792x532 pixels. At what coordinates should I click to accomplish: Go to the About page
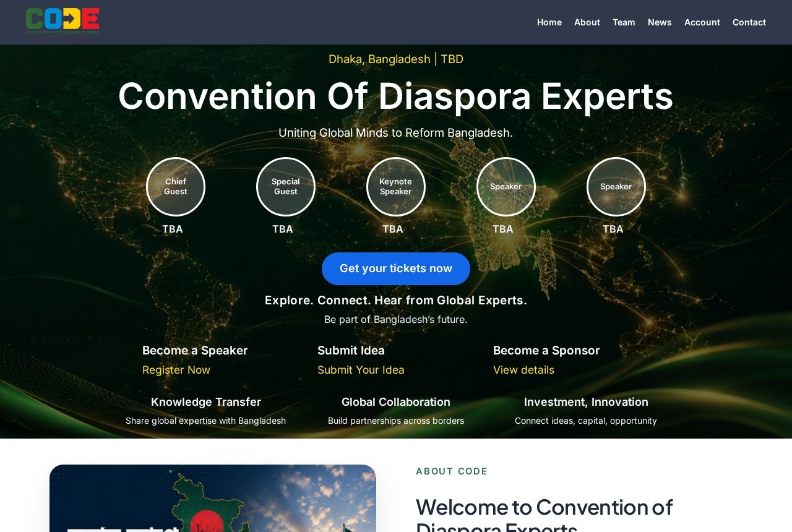pyautogui.click(x=587, y=22)
